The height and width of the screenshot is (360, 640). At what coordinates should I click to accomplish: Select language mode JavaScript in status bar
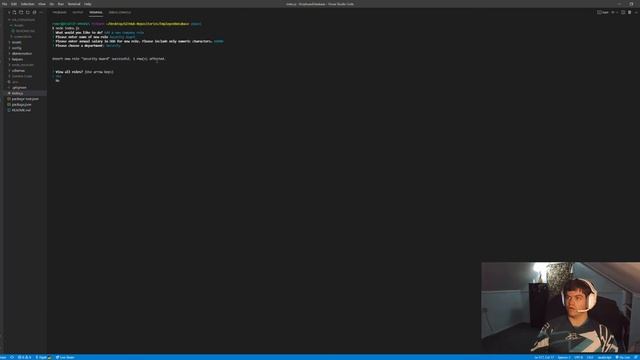tap(604, 358)
